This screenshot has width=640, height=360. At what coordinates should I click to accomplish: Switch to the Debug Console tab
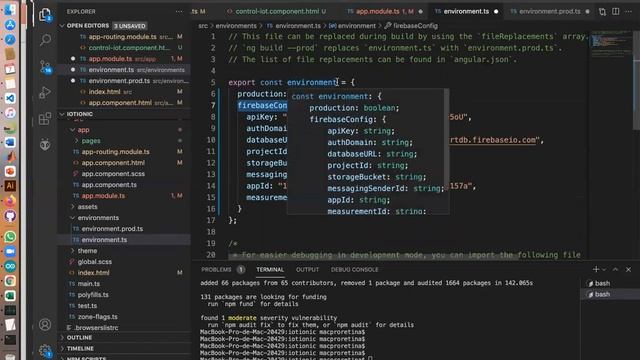coord(354,270)
